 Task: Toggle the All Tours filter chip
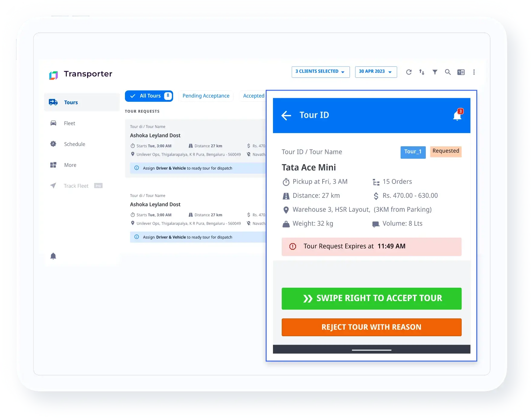(149, 96)
